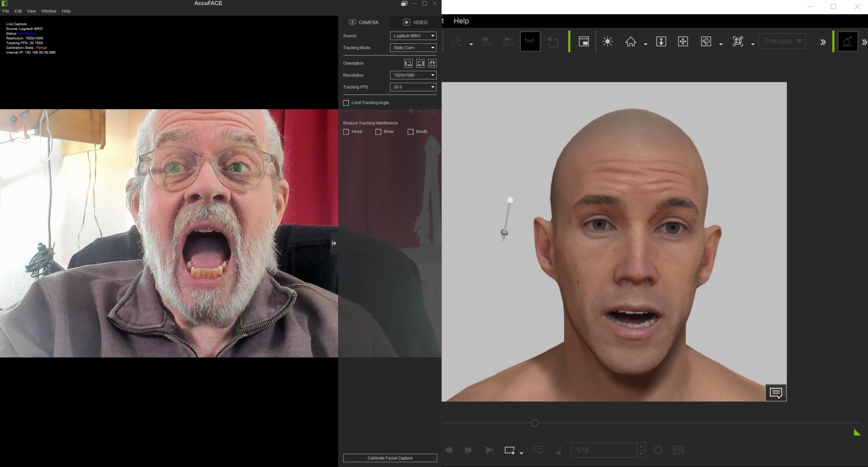The height and width of the screenshot is (467, 868).
Task: Expand the toolbar overflow chevrons near Preview
Action: click(823, 42)
